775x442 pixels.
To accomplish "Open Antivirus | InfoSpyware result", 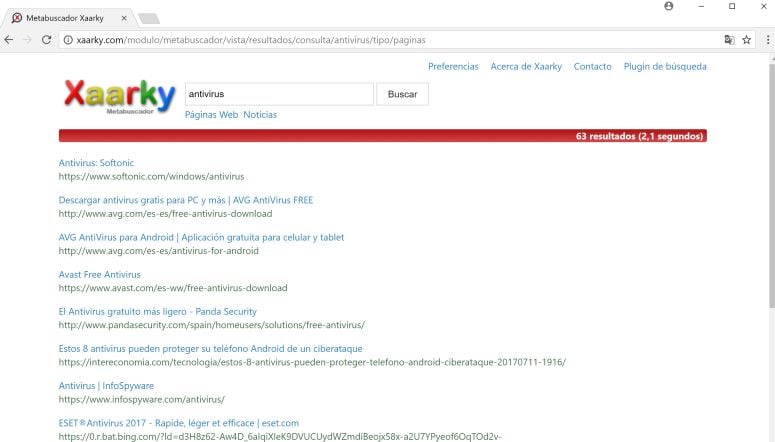I will tap(106, 386).
